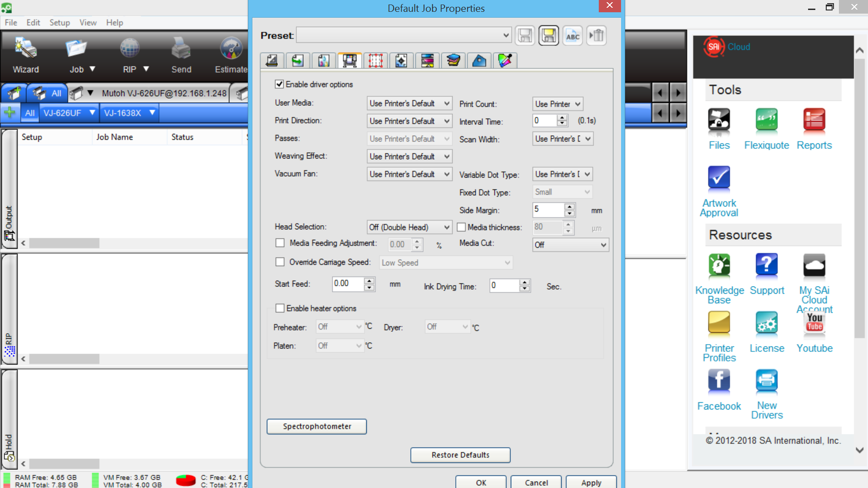Screen dimensions: 868x488
Task: Open Artwork Approval tool
Action: tap(719, 178)
